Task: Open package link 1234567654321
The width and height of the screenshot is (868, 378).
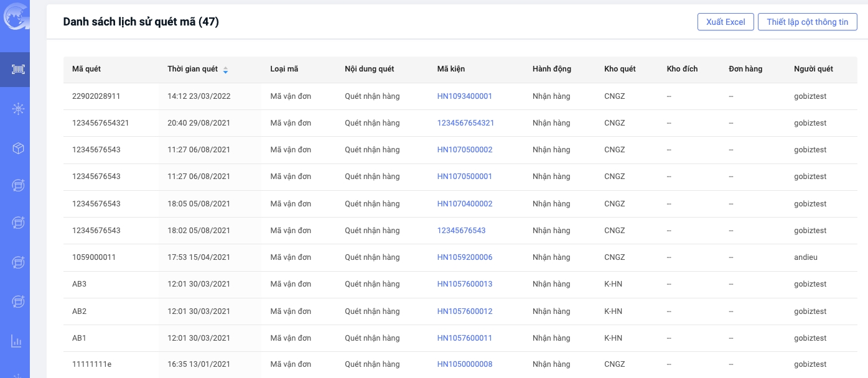Action: coord(465,123)
